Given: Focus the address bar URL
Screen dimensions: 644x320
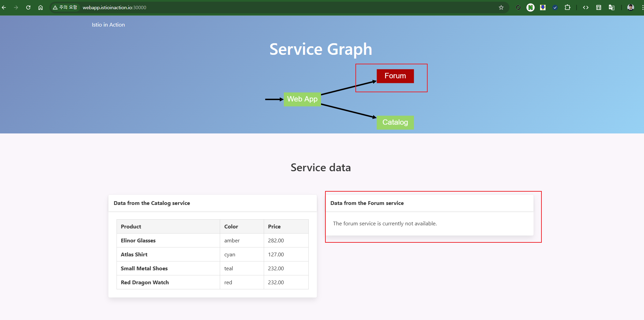Looking at the screenshot, I should tap(114, 7).
